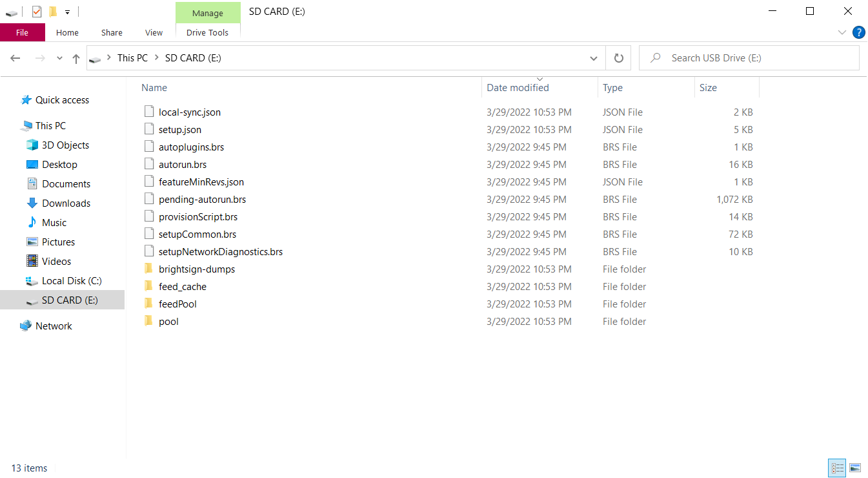868x478 pixels.
Task: Expand the ribbon with chevron arrow
Action: pyautogui.click(x=842, y=32)
